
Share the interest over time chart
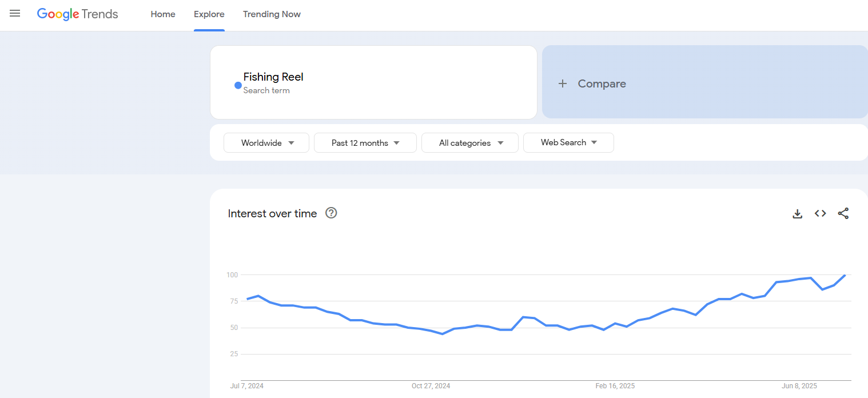843,213
